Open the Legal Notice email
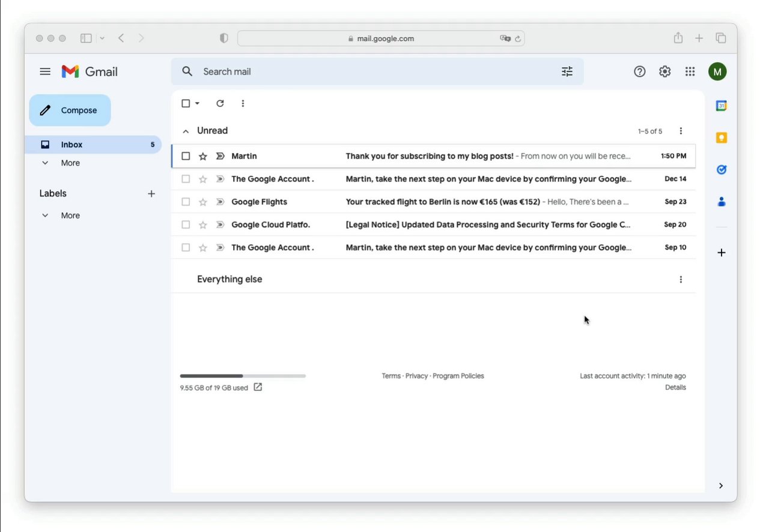Viewport: 769px width, 532px height. click(x=433, y=225)
